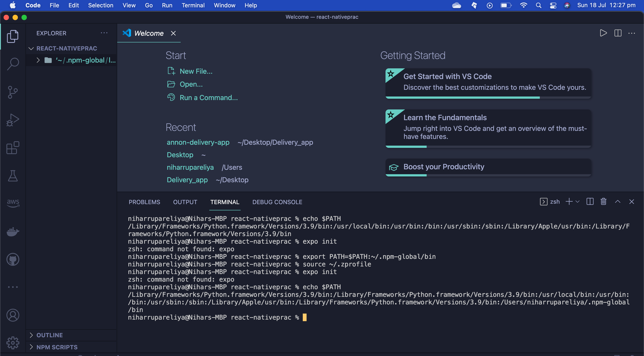
Task: Click Run a Command... link
Action: [208, 97]
